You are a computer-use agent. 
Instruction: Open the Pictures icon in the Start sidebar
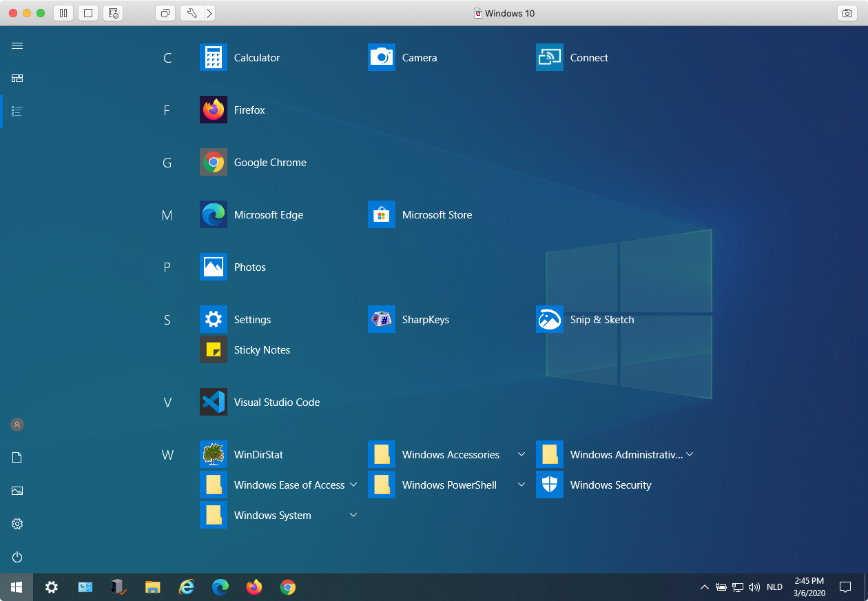click(17, 491)
